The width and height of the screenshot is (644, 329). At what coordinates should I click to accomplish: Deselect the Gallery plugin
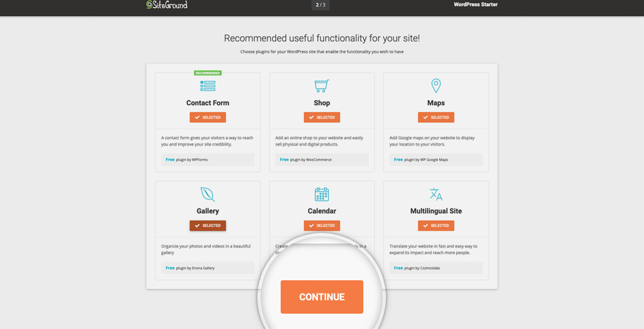[208, 226]
